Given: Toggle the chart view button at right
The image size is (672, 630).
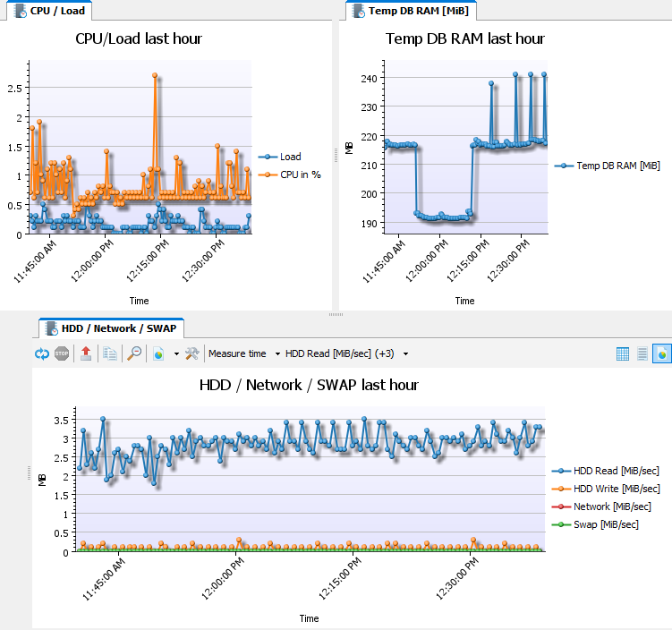Looking at the screenshot, I should [661, 353].
